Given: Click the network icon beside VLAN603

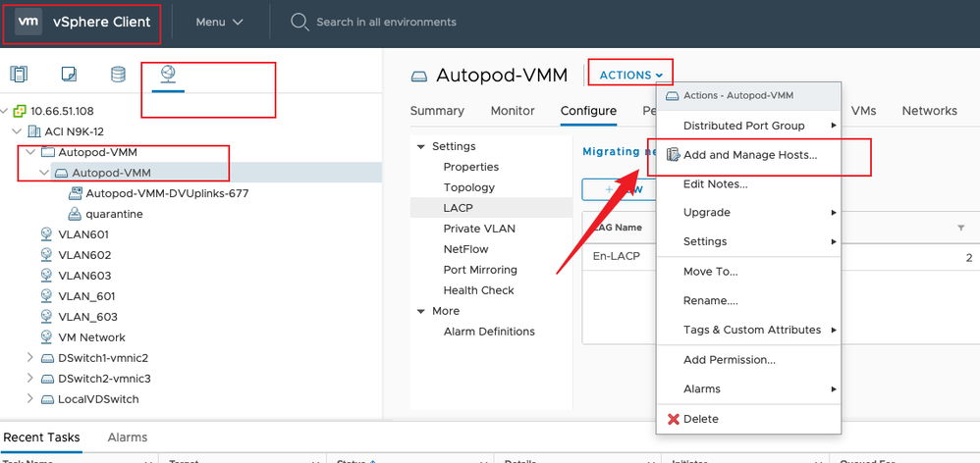Looking at the screenshot, I should pos(47,276).
